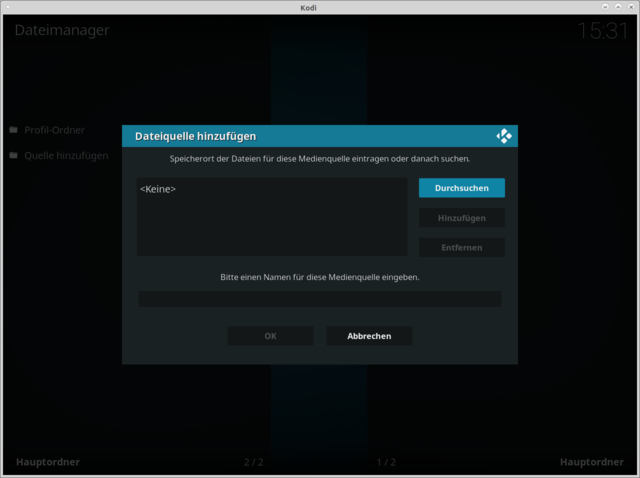Click the Dateimanager heading
640x478 pixels.
tap(62, 30)
